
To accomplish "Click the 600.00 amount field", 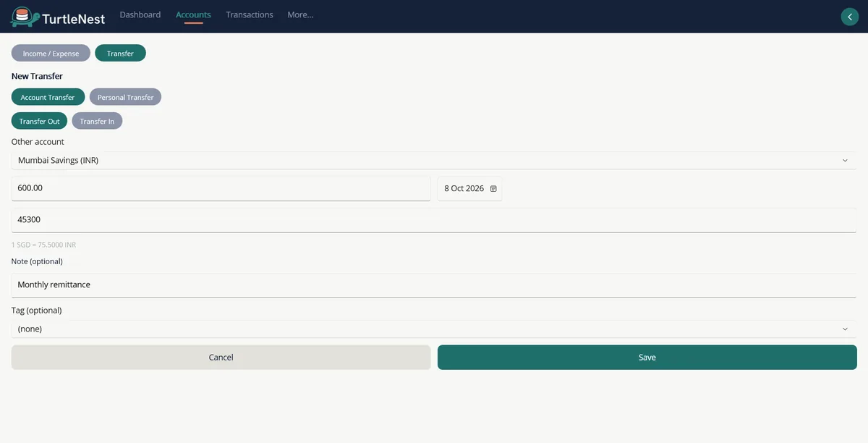I will (221, 188).
